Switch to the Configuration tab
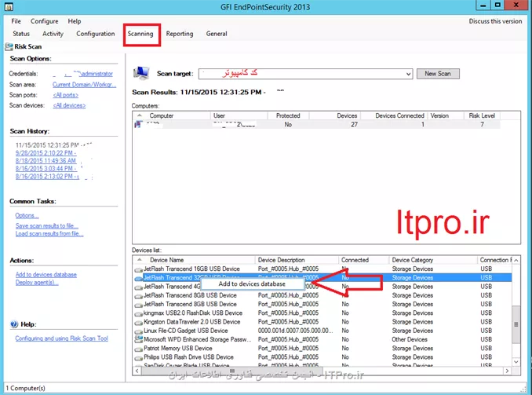532x395 pixels. coord(96,34)
